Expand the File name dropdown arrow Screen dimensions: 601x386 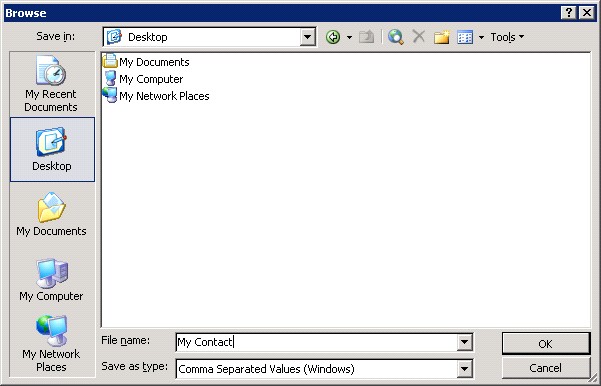pyautogui.click(x=464, y=342)
